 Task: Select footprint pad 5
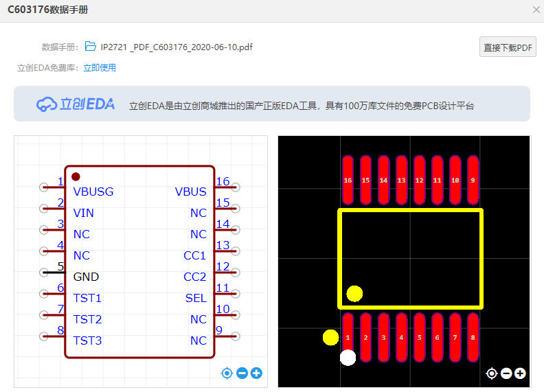(x=419, y=337)
